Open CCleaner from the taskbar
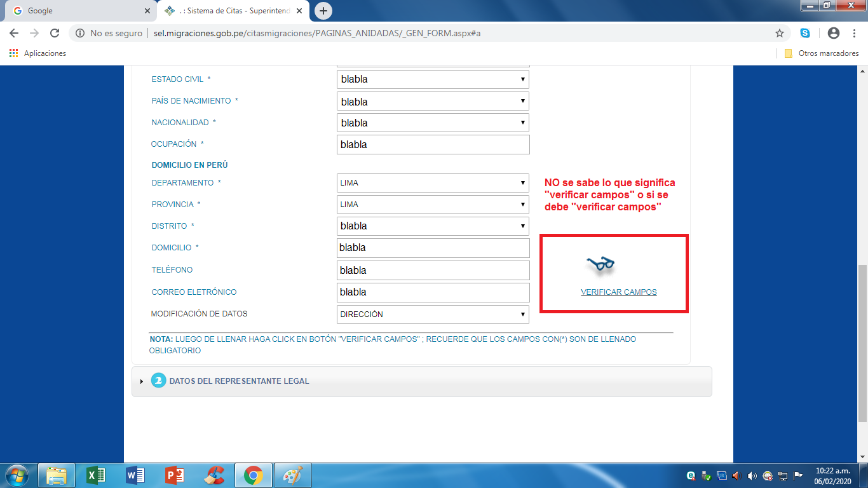 pyautogui.click(x=215, y=474)
